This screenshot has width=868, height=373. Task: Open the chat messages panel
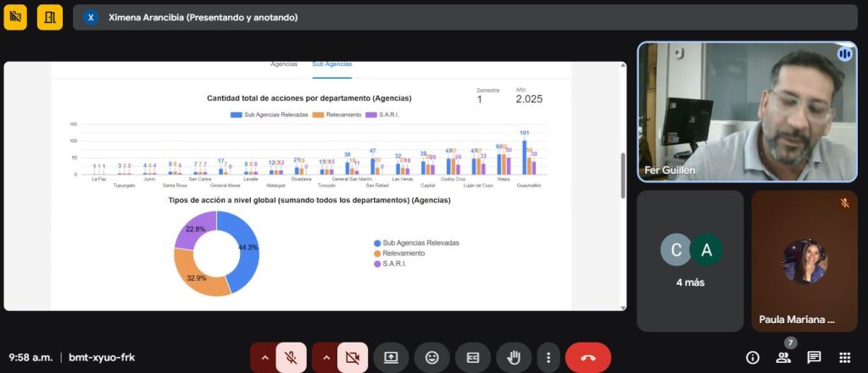(814, 358)
